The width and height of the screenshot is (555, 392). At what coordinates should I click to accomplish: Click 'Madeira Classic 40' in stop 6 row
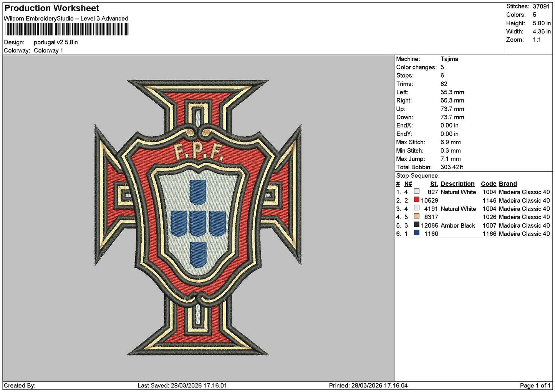[x=524, y=234]
